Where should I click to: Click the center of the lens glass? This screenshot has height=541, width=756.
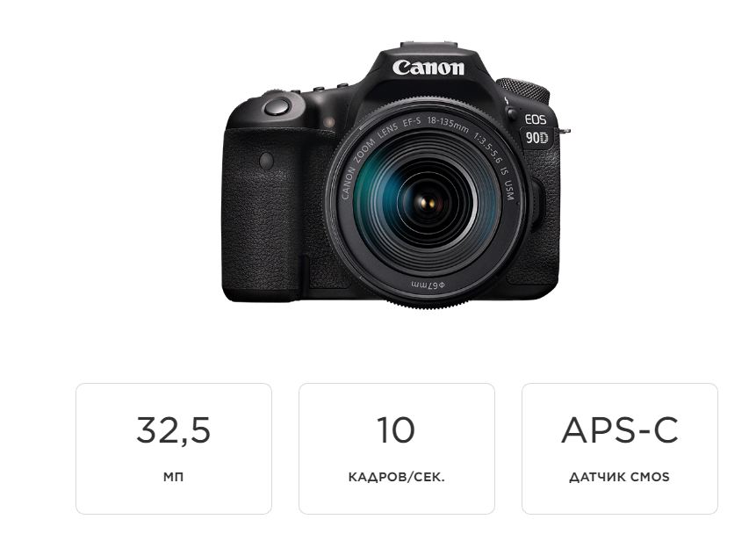428,203
